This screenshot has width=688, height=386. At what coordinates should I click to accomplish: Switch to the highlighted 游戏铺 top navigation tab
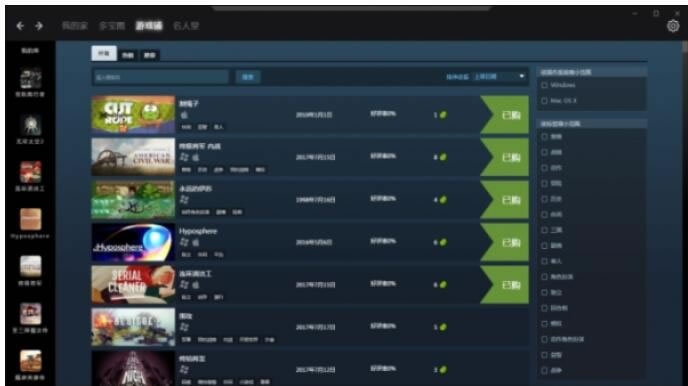[x=149, y=26]
